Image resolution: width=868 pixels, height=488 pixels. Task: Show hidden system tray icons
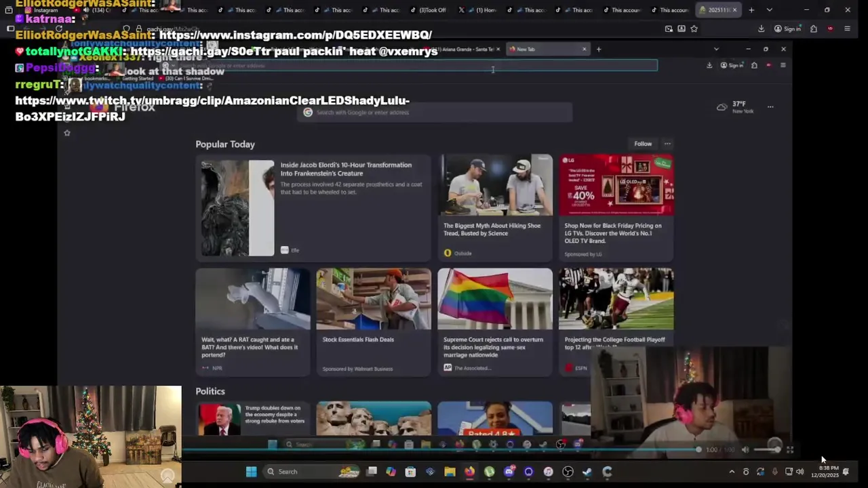point(732,472)
